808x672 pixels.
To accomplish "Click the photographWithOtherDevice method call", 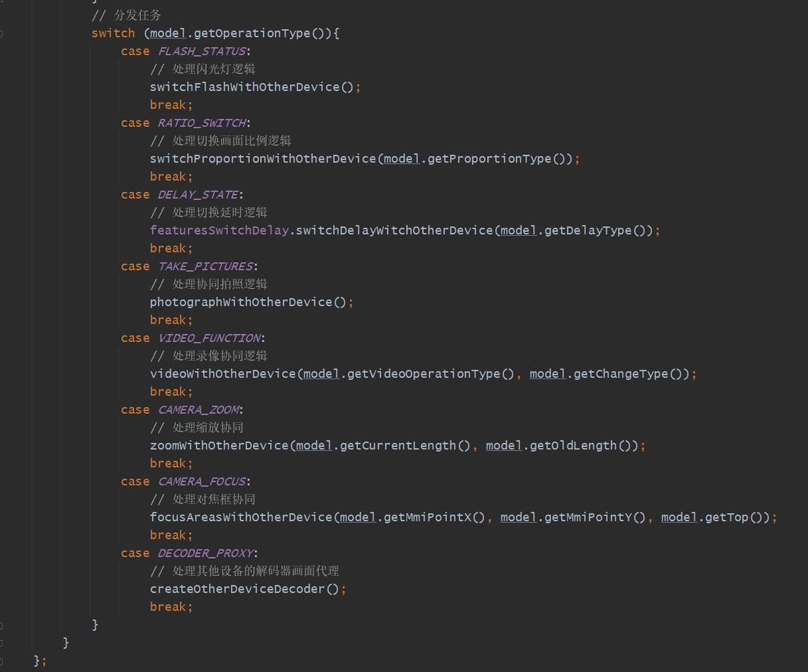I will (x=241, y=302).
